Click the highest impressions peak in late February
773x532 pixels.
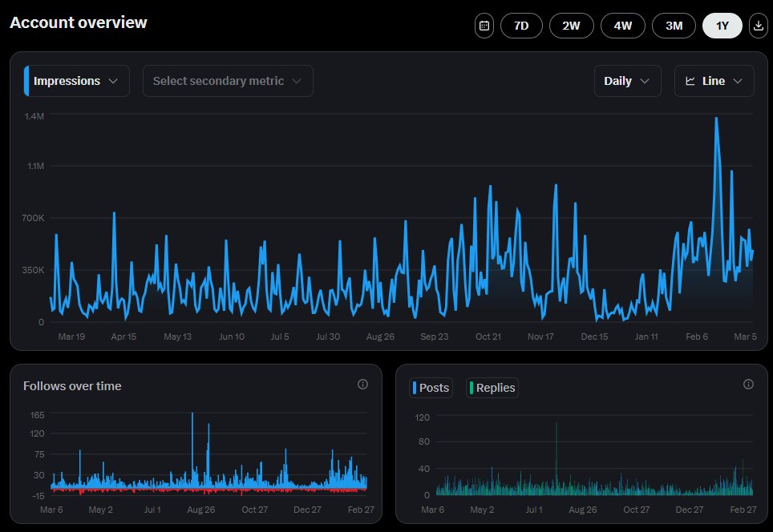(x=716, y=119)
